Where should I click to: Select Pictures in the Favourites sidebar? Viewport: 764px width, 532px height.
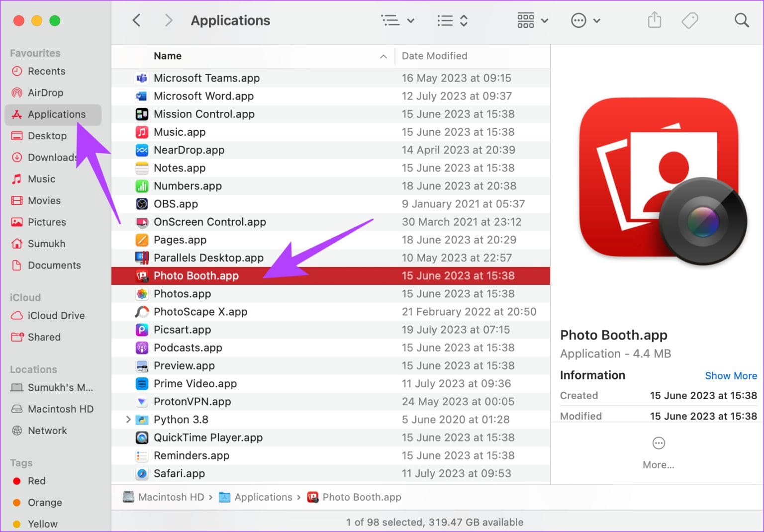point(47,222)
